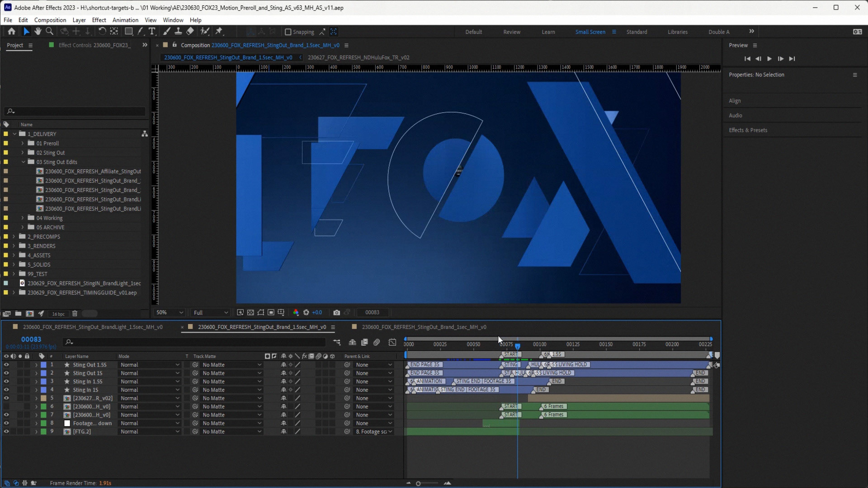Select the Rotation tool
This screenshot has height=488, width=868.
coord(102,31)
